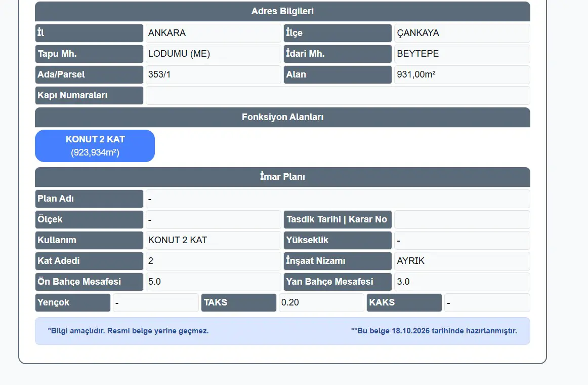Image resolution: width=588 pixels, height=385 pixels.
Task: Click the Kat Adedi label
Action: click(89, 261)
